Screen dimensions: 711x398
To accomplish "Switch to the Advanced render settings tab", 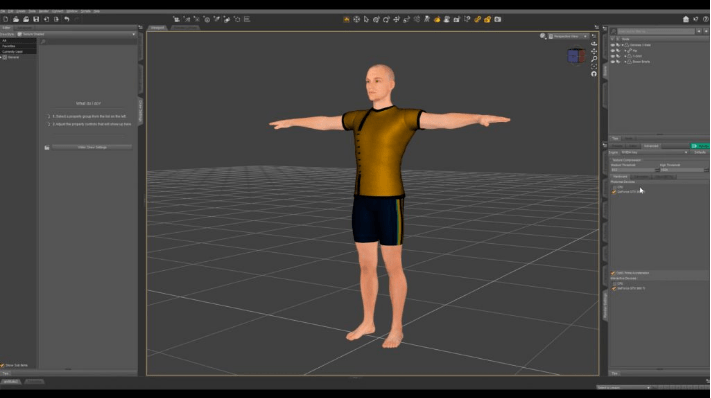I will [x=651, y=146].
